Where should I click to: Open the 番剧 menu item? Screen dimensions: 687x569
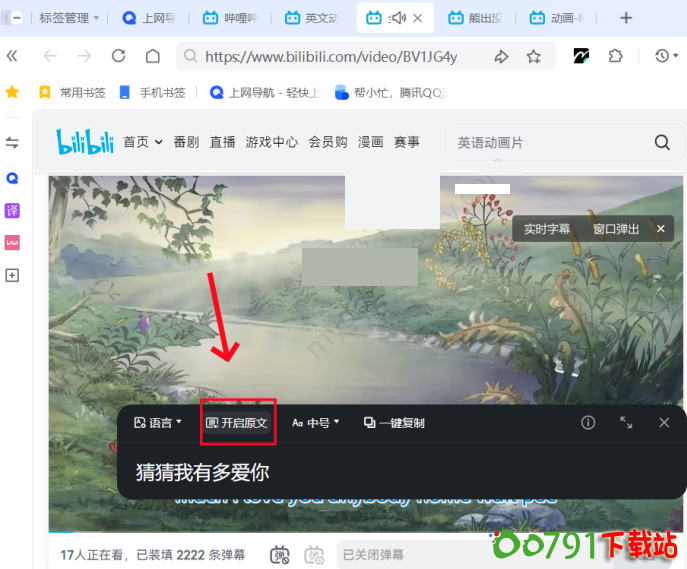click(186, 142)
